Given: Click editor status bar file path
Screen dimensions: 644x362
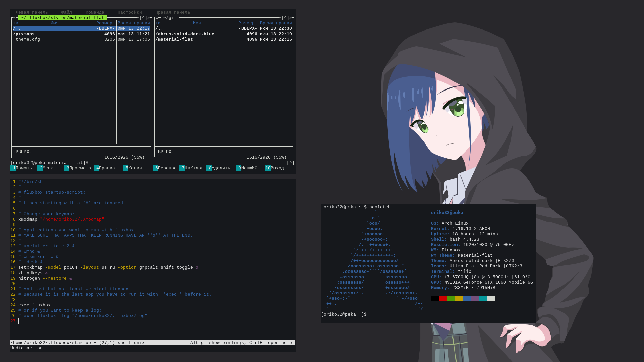Looking at the screenshot, I should pos(51,343).
